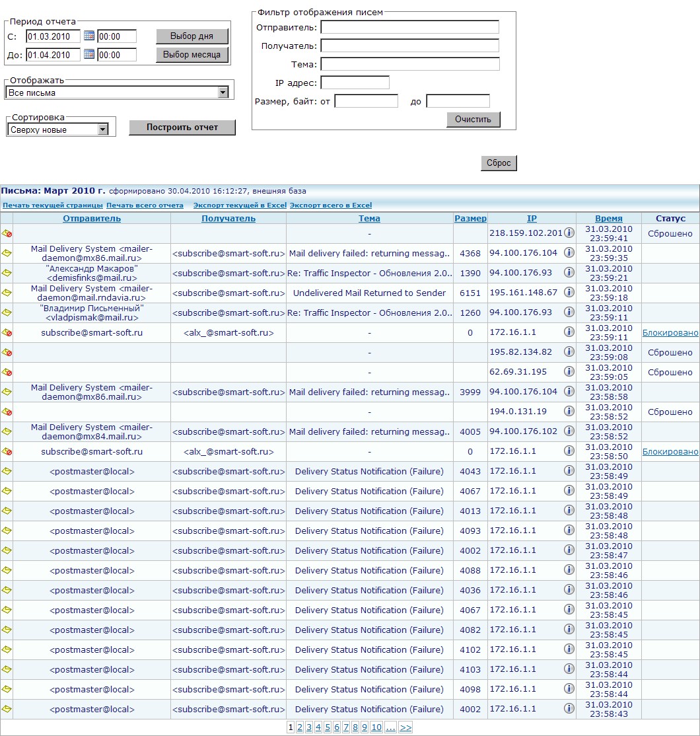Click envelope icon for mx84.mail.ru message
Screen dimensions: 700x736
(7, 431)
